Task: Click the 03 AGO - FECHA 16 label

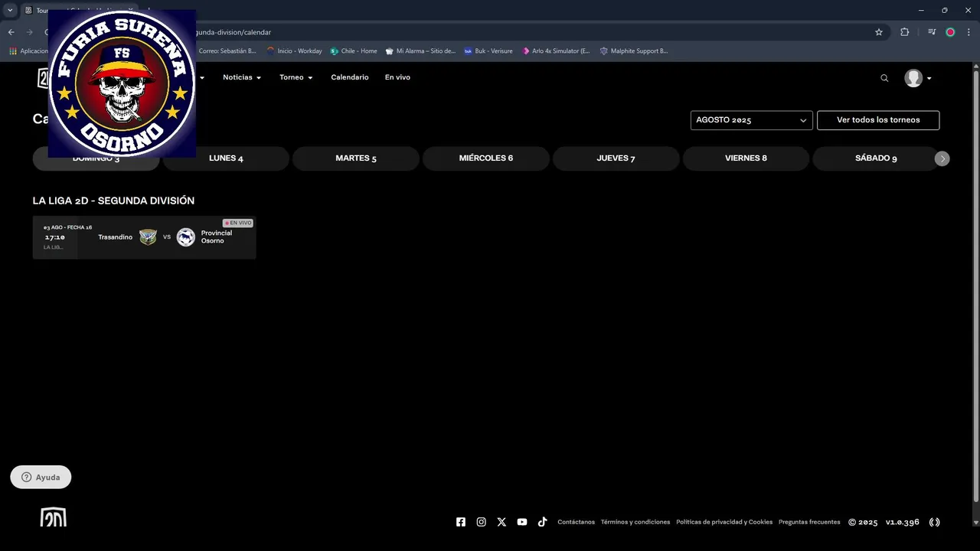Action: click(67, 227)
